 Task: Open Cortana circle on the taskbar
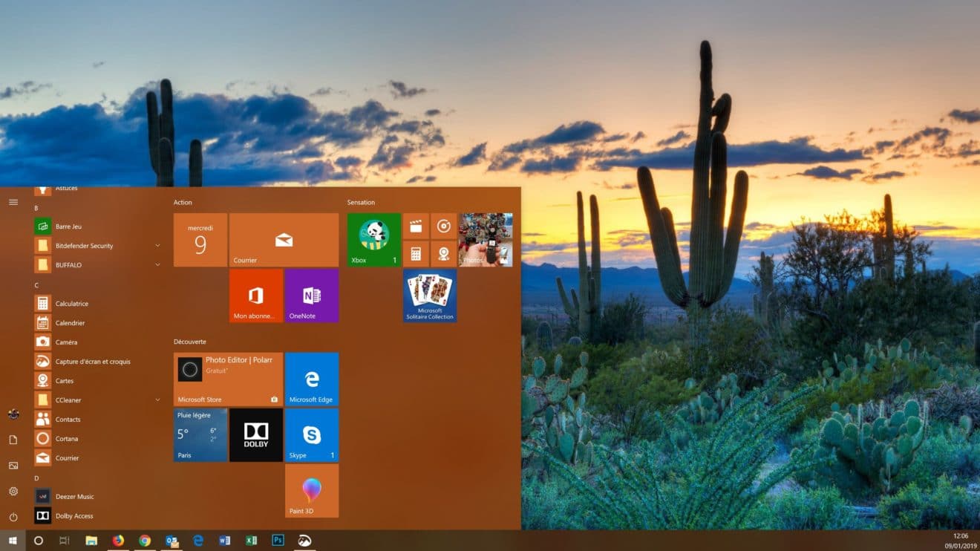coord(39,541)
